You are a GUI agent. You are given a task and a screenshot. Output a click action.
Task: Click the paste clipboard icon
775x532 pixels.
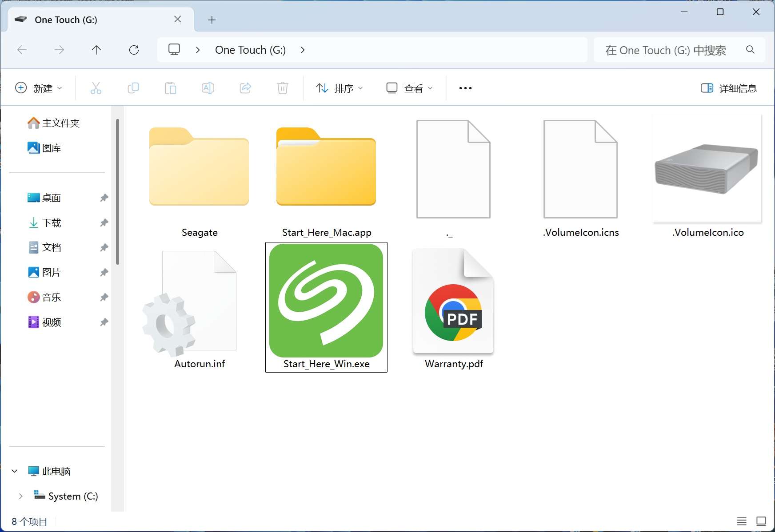[x=171, y=88]
